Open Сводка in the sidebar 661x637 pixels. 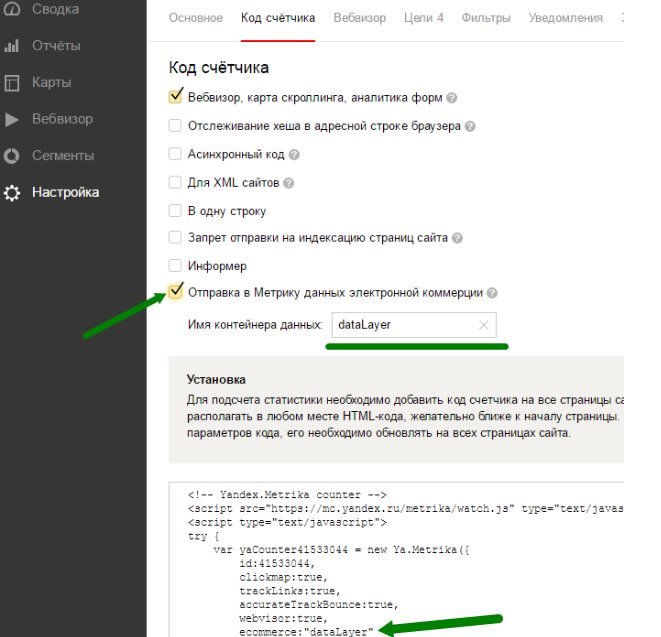pyautogui.click(x=55, y=8)
